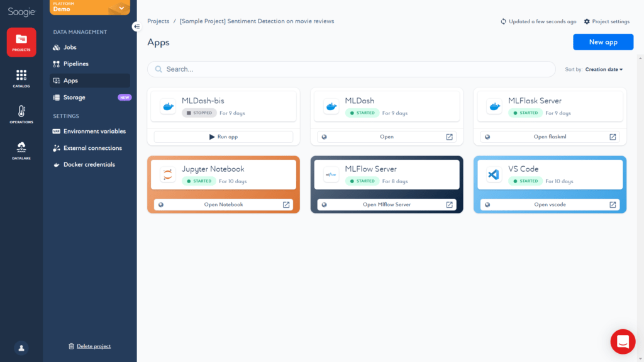Screen dimensions: 644x362
Task: Click the refresh icon near Updated text
Action: pos(503,21)
